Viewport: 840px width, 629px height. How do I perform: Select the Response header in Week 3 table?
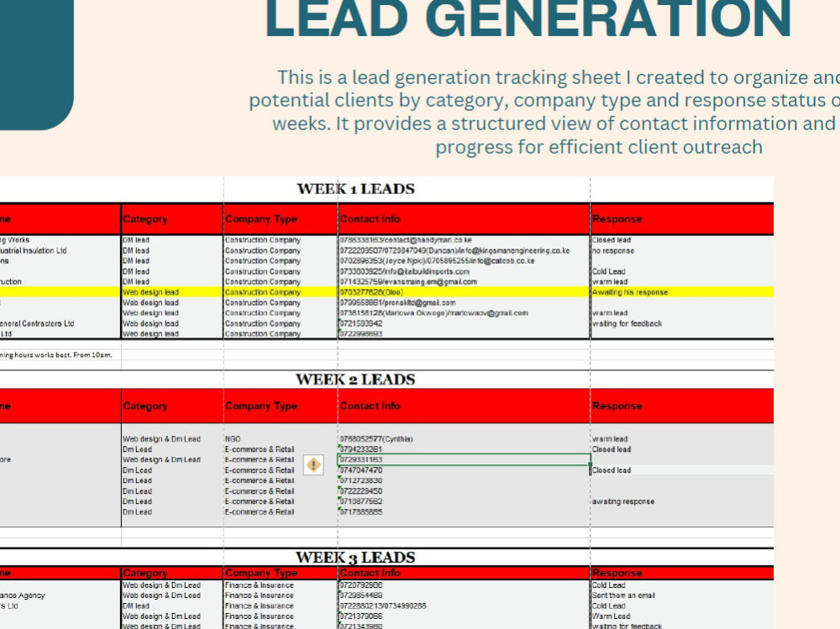tap(682, 573)
